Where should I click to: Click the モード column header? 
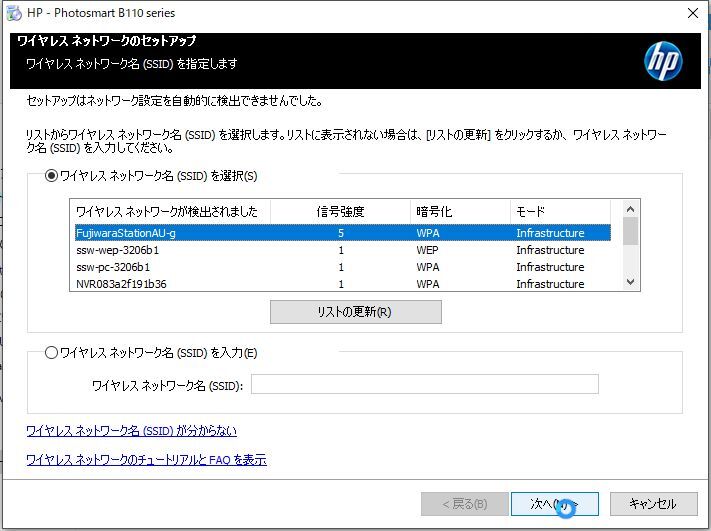560,211
